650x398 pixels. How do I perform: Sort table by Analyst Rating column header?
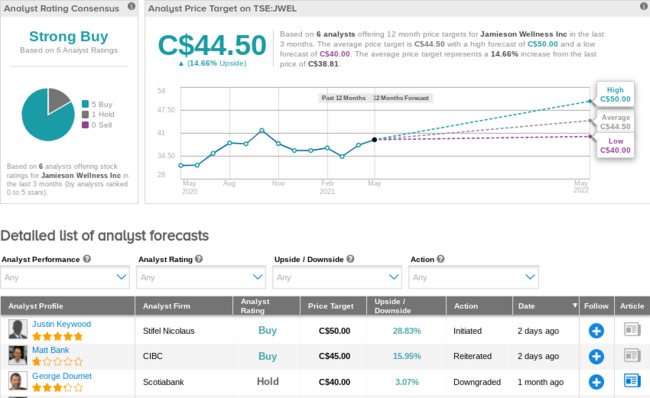[255, 306]
